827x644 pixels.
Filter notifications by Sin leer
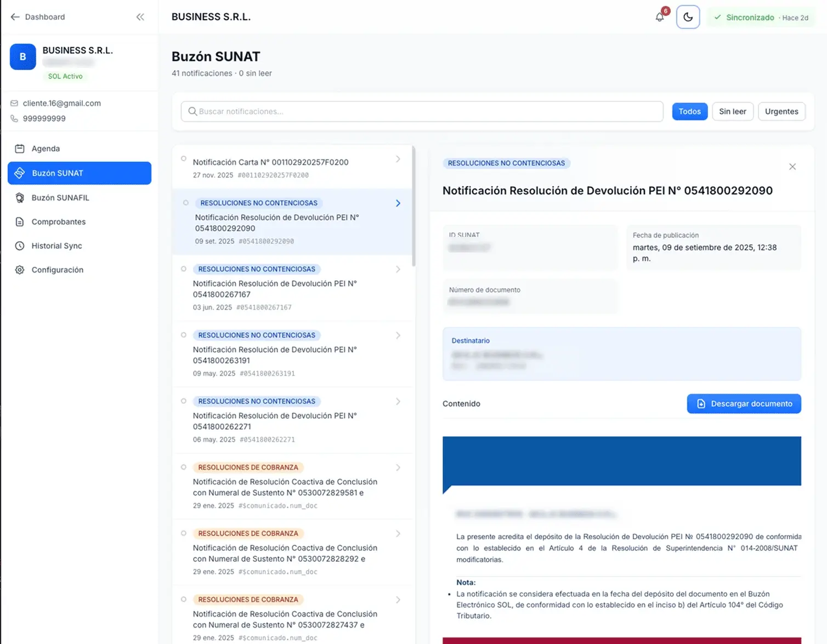(732, 111)
